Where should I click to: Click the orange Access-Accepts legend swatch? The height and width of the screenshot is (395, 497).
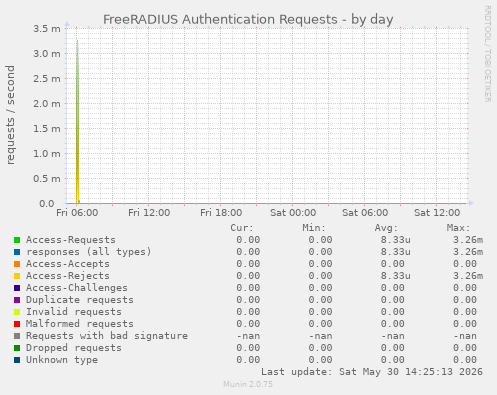coord(17,264)
